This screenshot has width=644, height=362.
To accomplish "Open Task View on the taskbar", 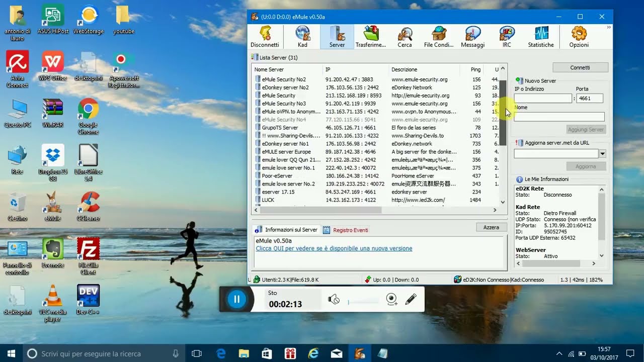I will pos(197,353).
